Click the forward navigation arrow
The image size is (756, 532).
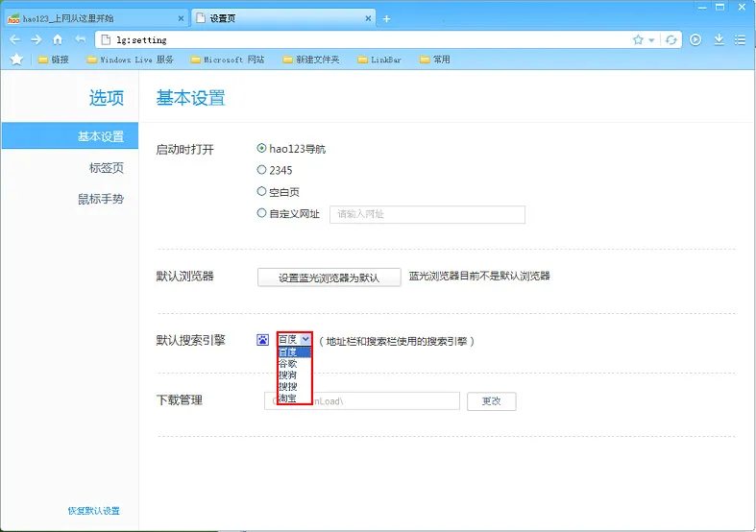(36, 39)
